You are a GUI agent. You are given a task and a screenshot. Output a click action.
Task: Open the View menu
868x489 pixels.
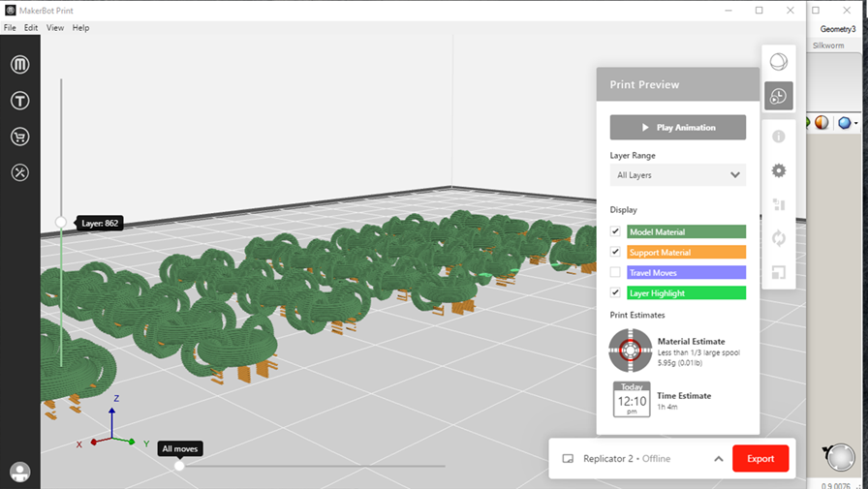point(55,28)
